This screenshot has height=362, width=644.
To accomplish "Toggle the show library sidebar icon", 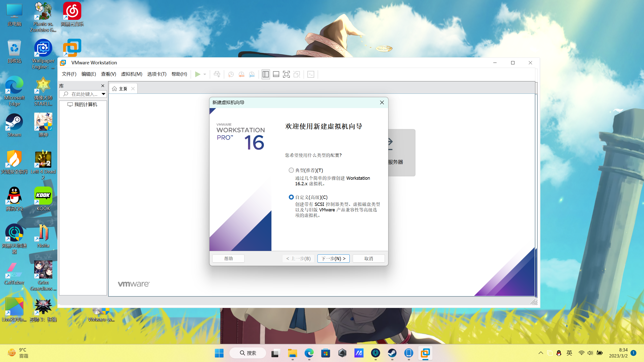I will tap(266, 74).
